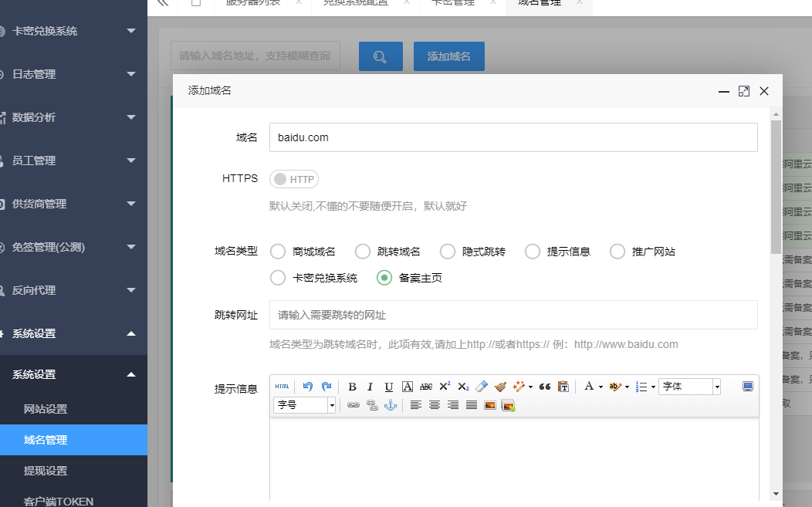812x507 pixels.
Task: Insert a single image
Action: pyautogui.click(x=490, y=405)
